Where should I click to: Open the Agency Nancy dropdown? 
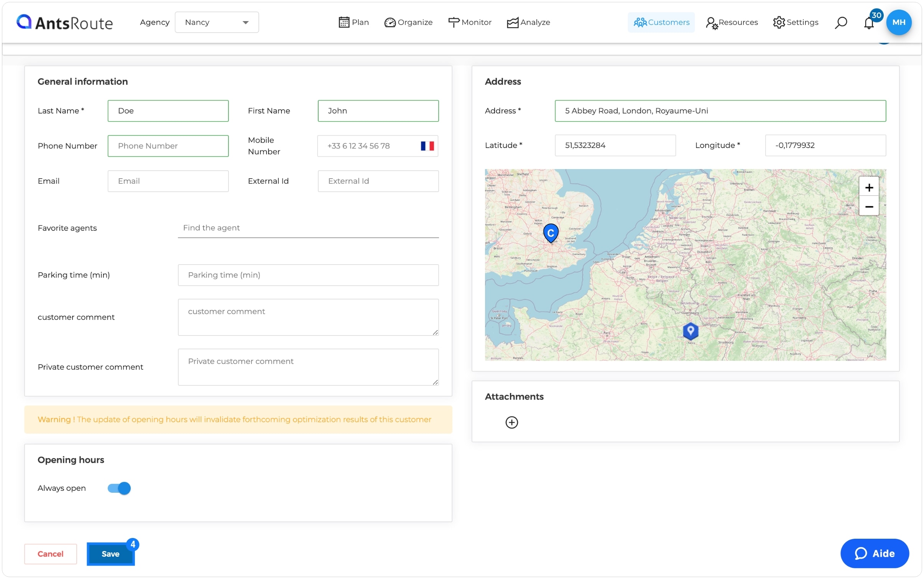(x=217, y=22)
